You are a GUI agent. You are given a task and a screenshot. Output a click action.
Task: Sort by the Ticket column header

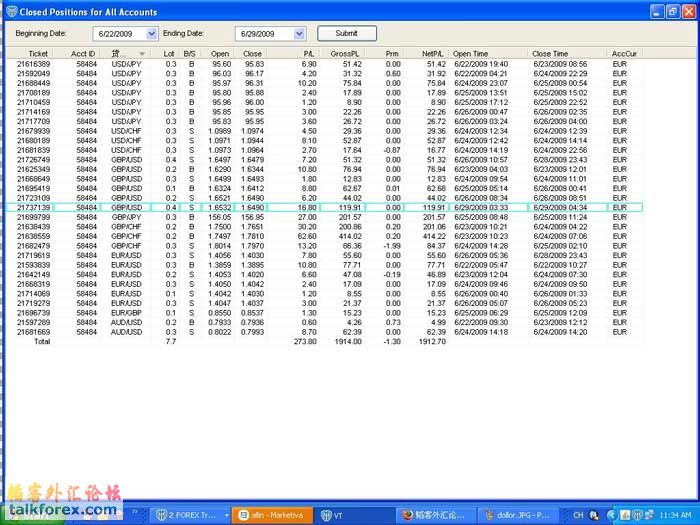pyautogui.click(x=38, y=54)
